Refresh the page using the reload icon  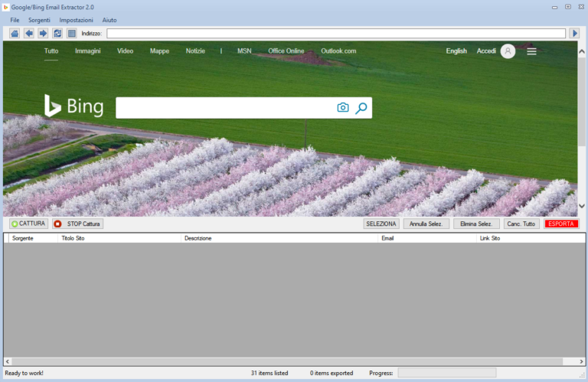(57, 34)
